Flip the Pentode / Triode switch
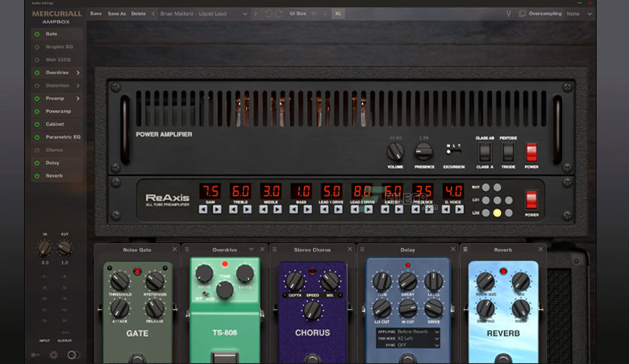629x364 pixels. click(x=508, y=152)
